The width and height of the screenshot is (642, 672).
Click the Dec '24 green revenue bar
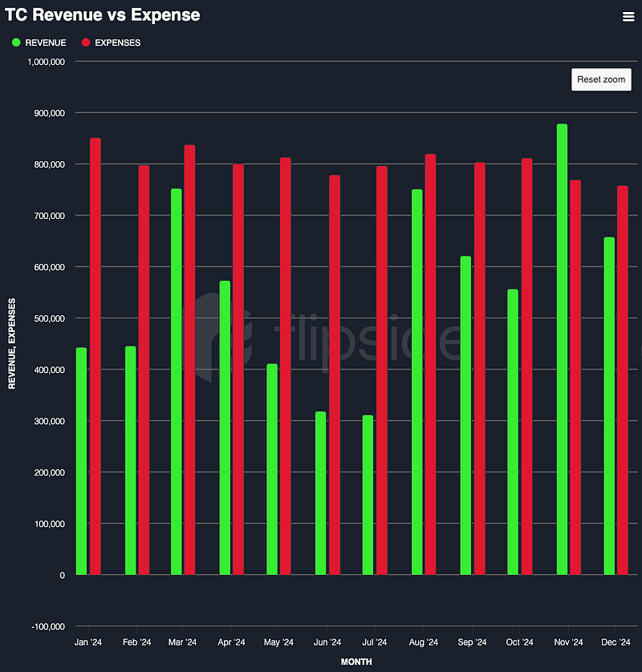(x=609, y=406)
